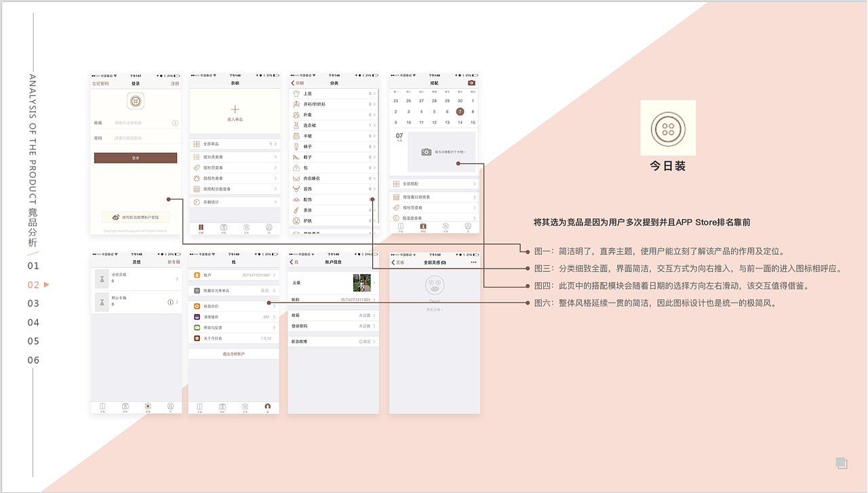The width and height of the screenshot is (868, 493).
Task: Tap the 头像 avatar thumbnail in 账户信息
Action: (x=362, y=283)
